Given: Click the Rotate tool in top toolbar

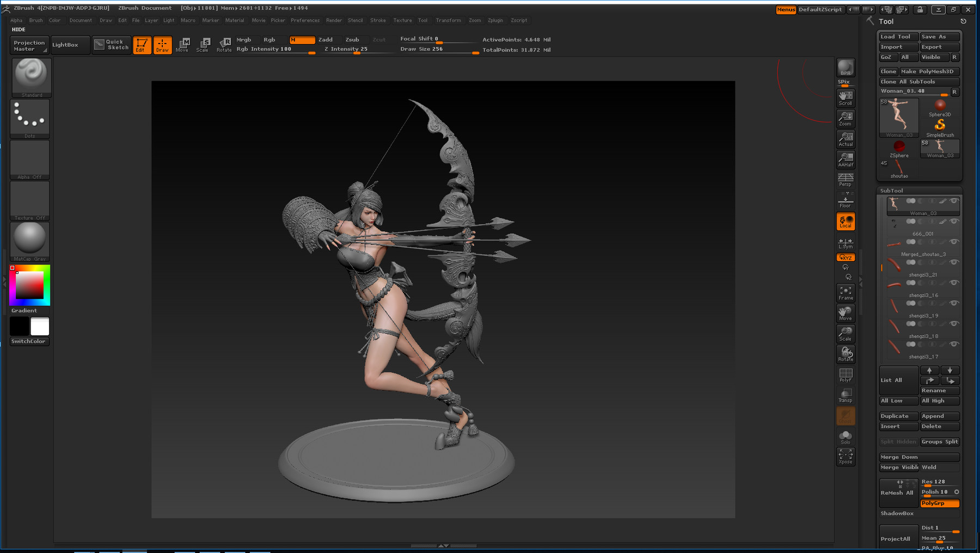Looking at the screenshot, I should (224, 45).
